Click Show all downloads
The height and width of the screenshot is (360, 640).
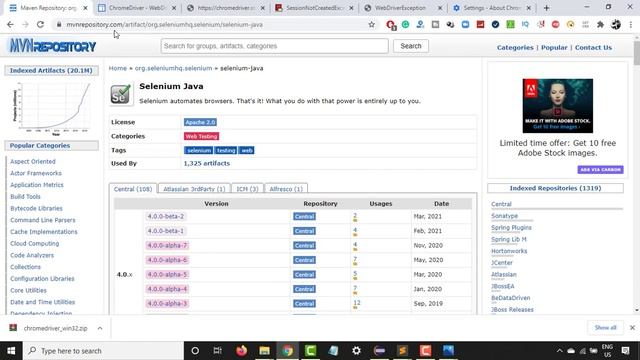(x=605, y=328)
